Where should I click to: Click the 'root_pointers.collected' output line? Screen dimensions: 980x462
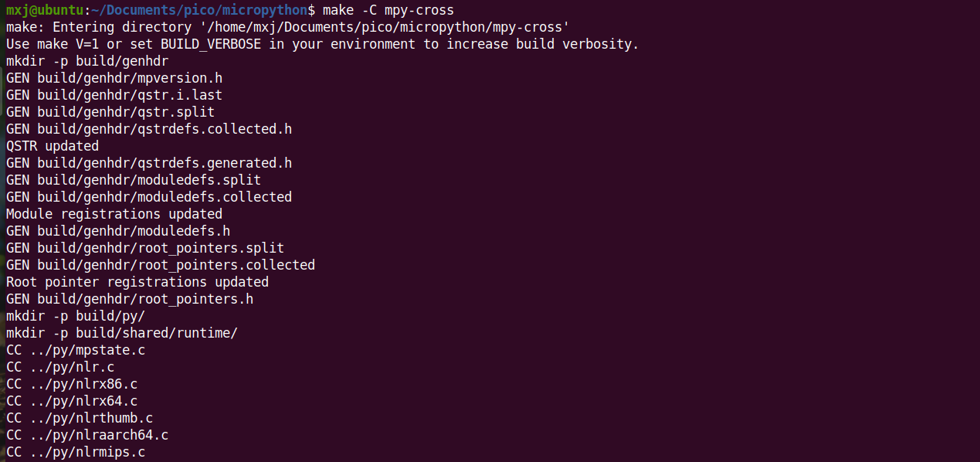click(161, 265)
